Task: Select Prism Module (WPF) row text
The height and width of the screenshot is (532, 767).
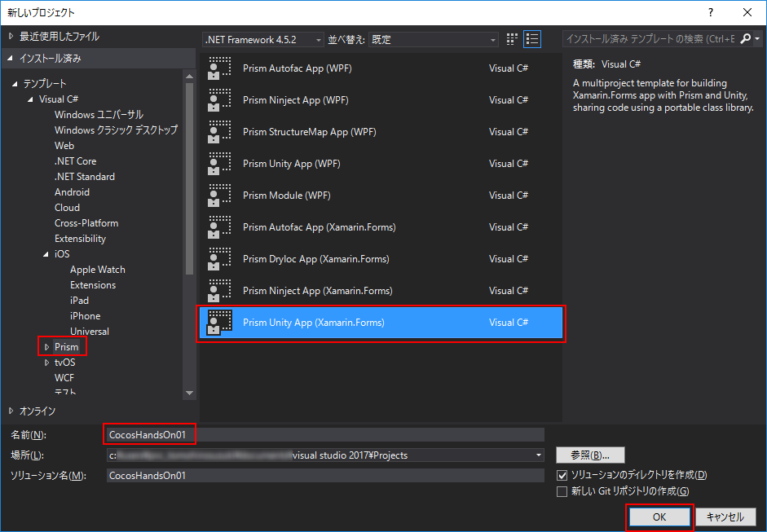Action: click(287, 196)
